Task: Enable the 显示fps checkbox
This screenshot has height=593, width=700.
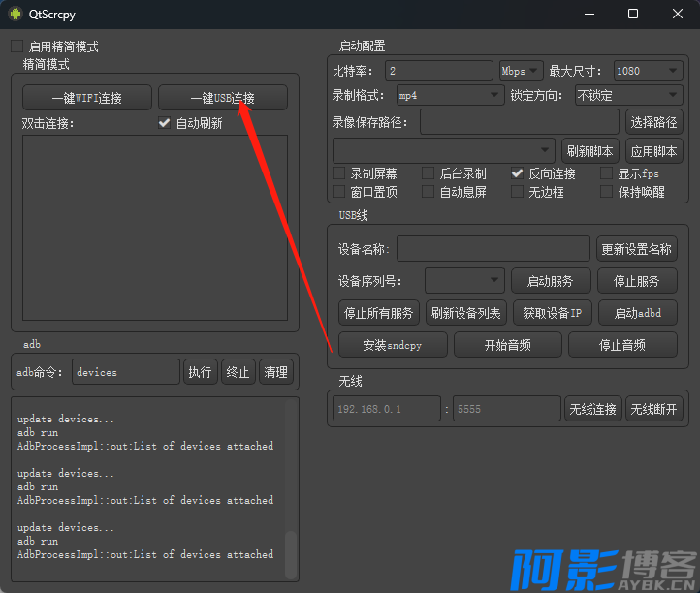Action: coord(606,173)
